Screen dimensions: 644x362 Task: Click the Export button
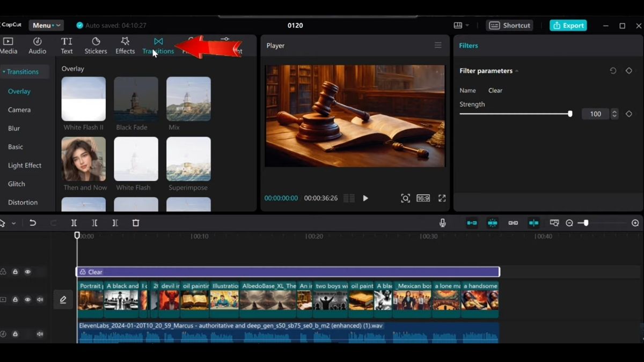pos(568,25)
